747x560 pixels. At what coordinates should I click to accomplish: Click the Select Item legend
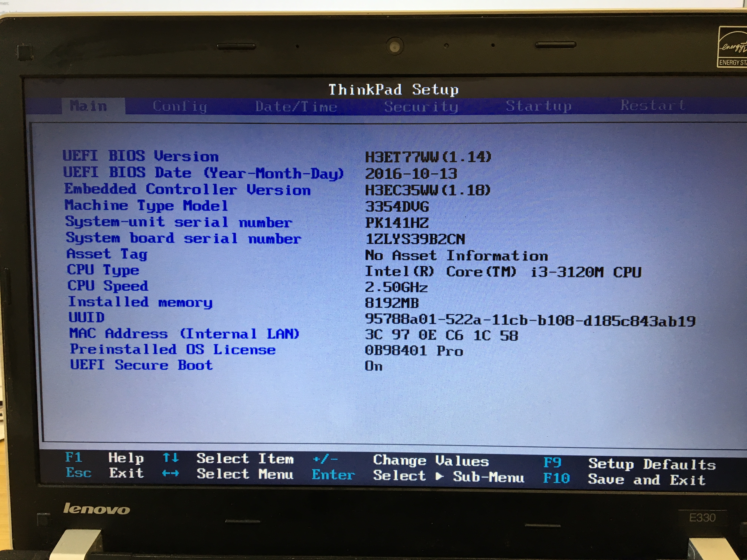click(245, 459)
